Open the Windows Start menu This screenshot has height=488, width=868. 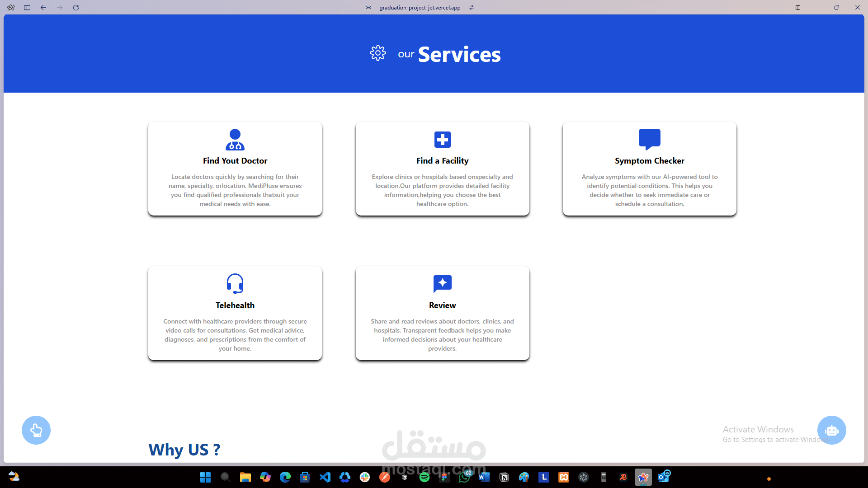(x=206, y=477)
